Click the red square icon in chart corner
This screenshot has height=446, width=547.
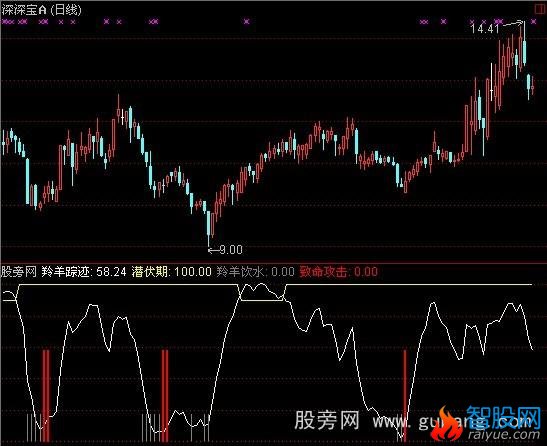click(x=540, y=9)
